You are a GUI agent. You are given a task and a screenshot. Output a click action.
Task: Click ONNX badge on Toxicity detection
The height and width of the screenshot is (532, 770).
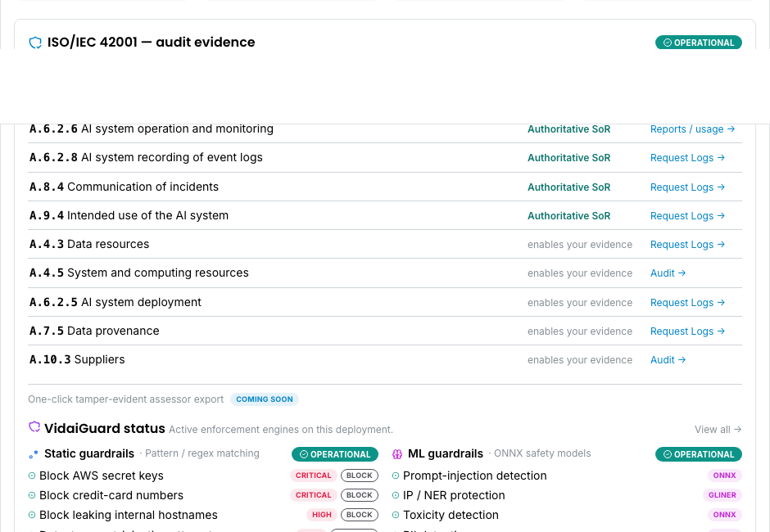[724, 515]
